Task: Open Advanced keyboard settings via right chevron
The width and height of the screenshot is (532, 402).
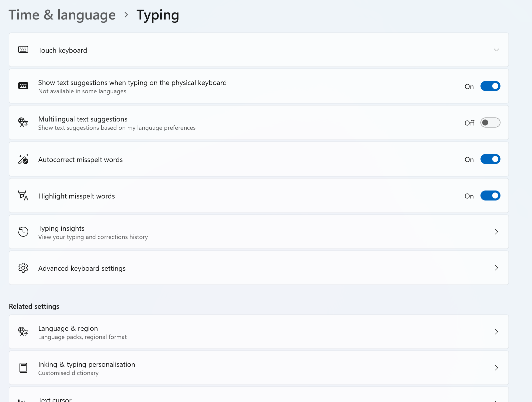Action: coord(496,268)
